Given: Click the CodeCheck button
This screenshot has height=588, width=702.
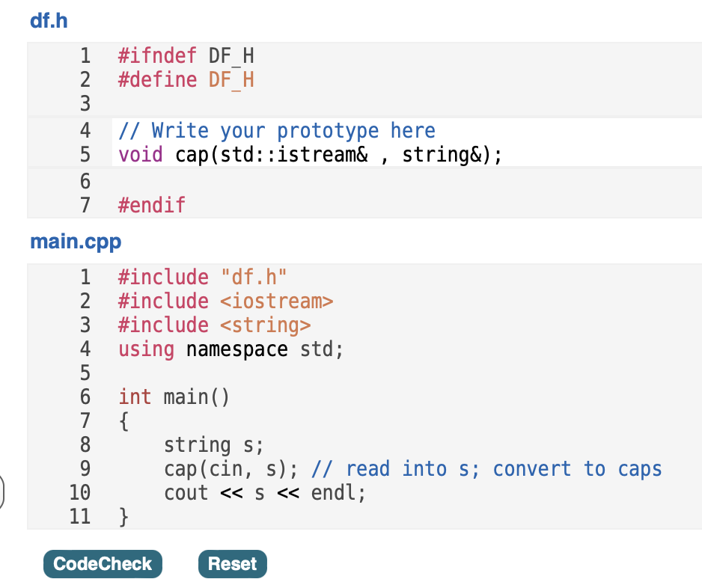Looking at the screenshot, I should 103,564.
